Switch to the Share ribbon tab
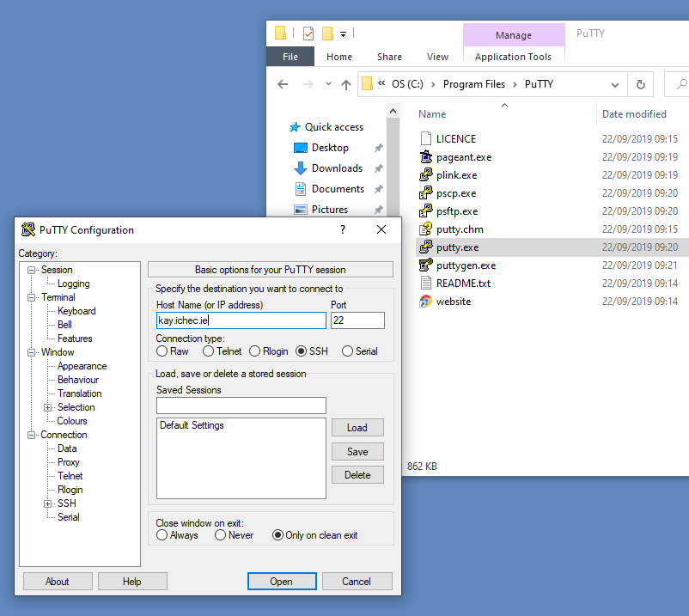689x616 pixels. [x=389, y=57]
